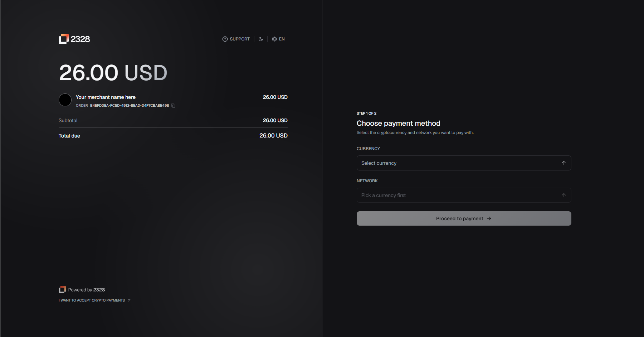Open I want to accept crypto payments link
The image size is (644, 337).
94,300
